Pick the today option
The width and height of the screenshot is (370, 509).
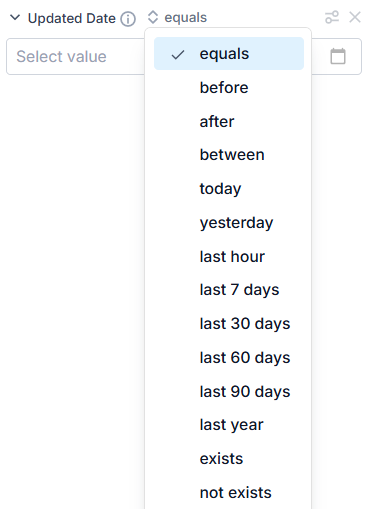tap(229, 189)
